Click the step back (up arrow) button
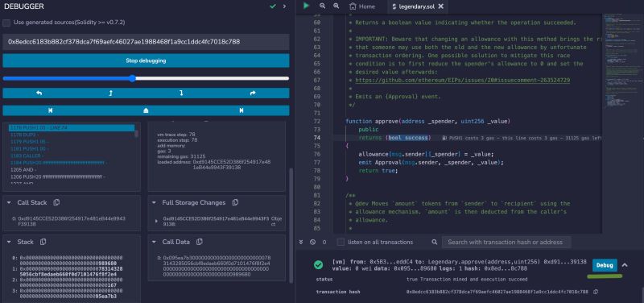 [110, 93]
